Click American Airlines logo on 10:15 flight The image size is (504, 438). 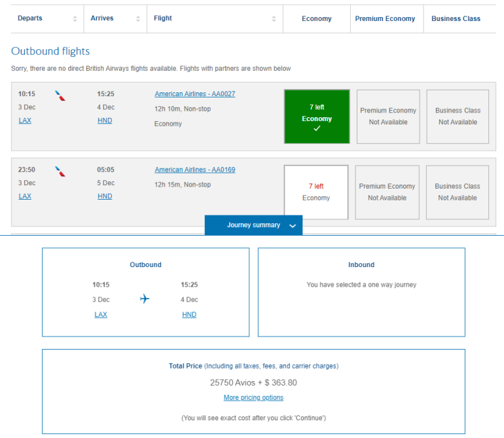click(x=60, y=96)
